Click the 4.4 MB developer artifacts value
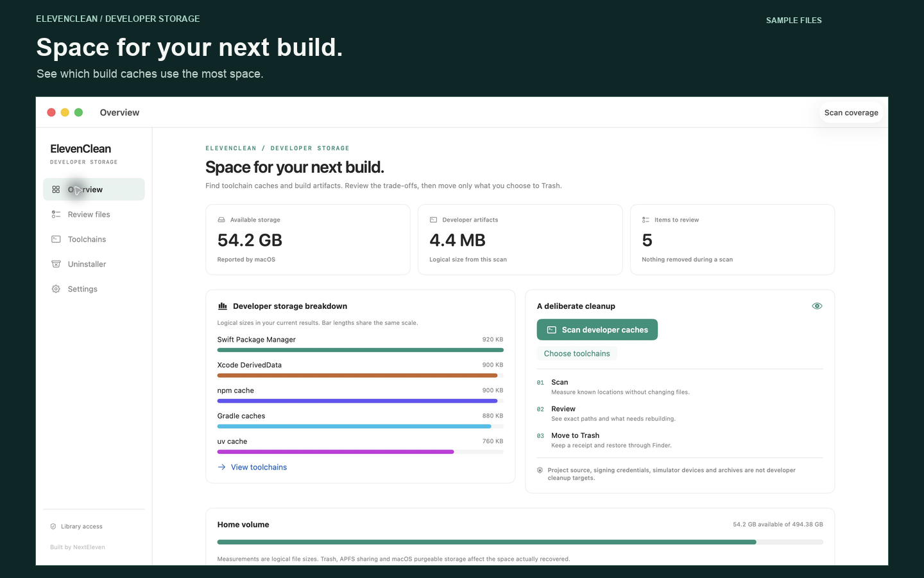 tap(458, 240)
